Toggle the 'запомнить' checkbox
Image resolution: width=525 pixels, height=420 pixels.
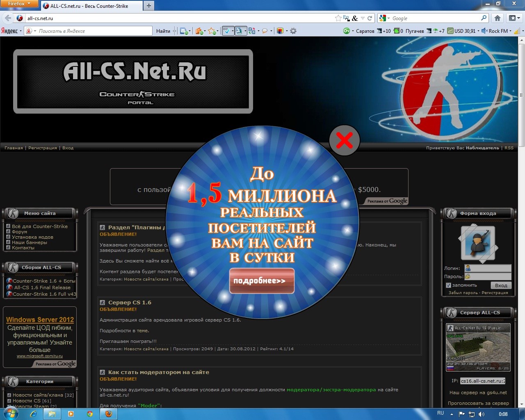(x=448, y=285)
